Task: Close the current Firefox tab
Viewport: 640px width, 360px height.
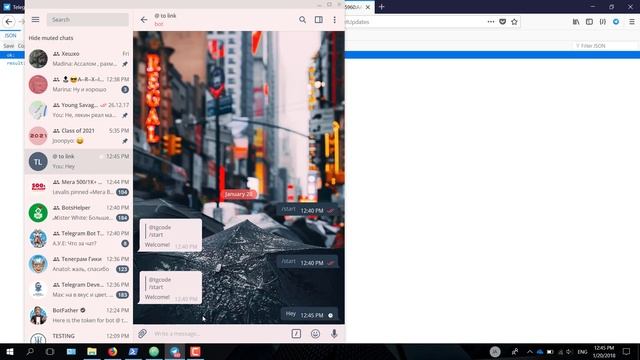Action: 368,7
